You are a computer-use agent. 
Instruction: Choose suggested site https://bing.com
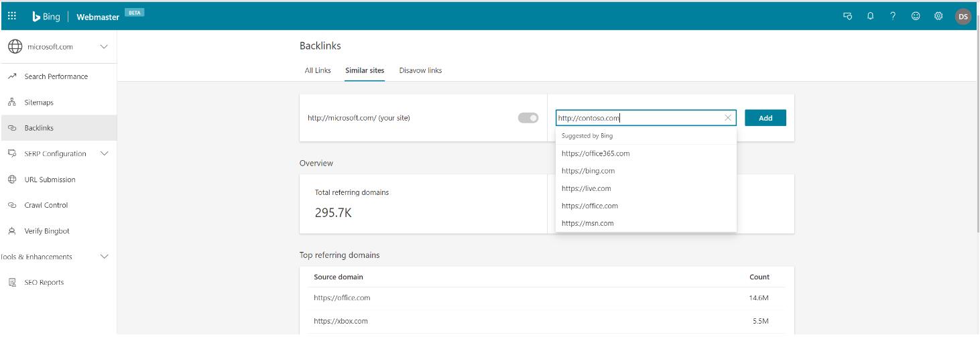(x=646, y=171)
